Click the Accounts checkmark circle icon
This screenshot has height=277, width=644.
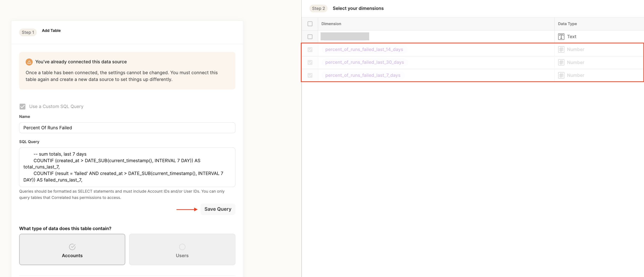pos(72,247)
